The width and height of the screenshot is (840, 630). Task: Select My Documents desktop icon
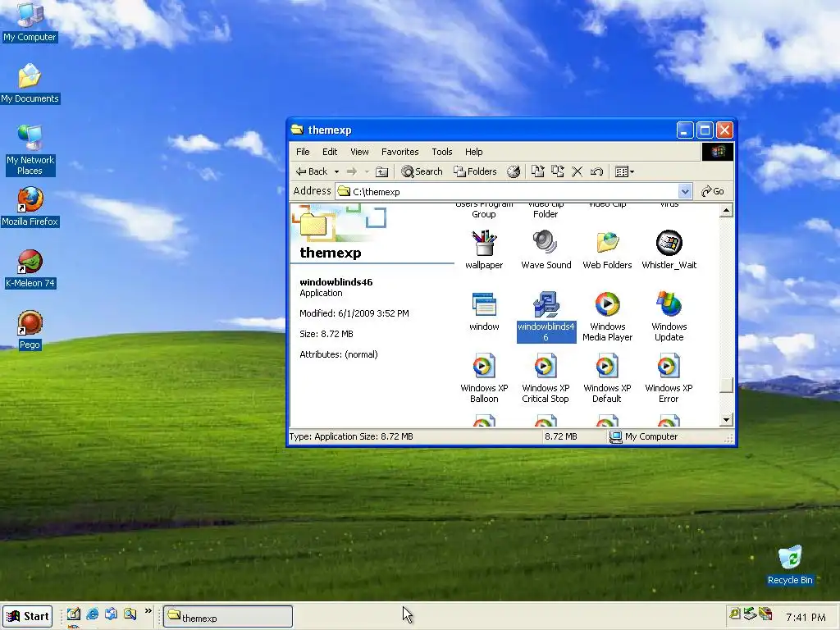point(30,84)
